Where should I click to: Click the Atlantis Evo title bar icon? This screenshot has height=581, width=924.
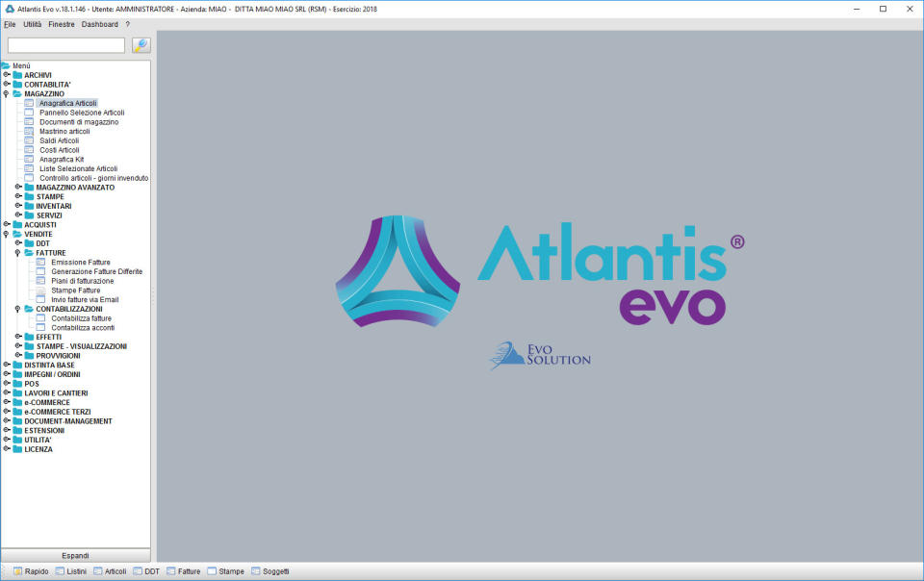(10, 8)
